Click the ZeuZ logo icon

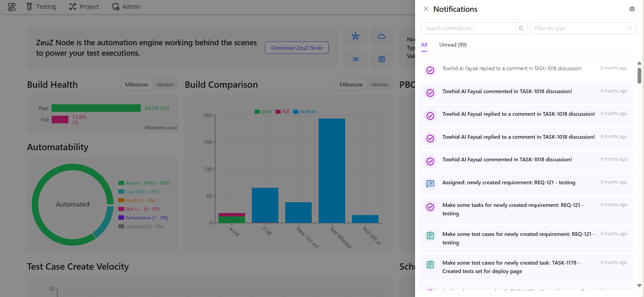pos(12,7)
